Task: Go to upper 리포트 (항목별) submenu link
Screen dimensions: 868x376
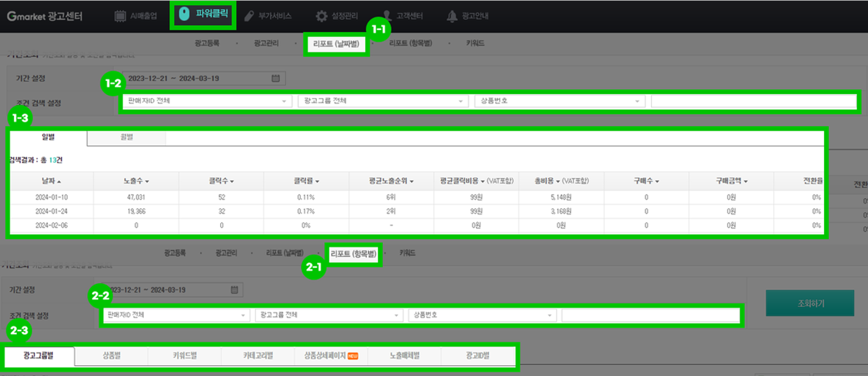Action: pyautogui.click(x=410, y=43)
